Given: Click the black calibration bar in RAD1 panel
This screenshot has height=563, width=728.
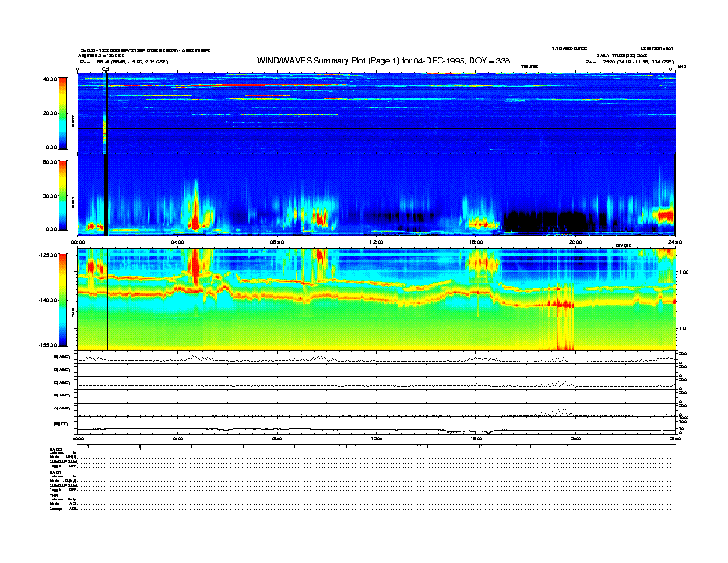Looking at the screenshot, I should tap(106, 194).
